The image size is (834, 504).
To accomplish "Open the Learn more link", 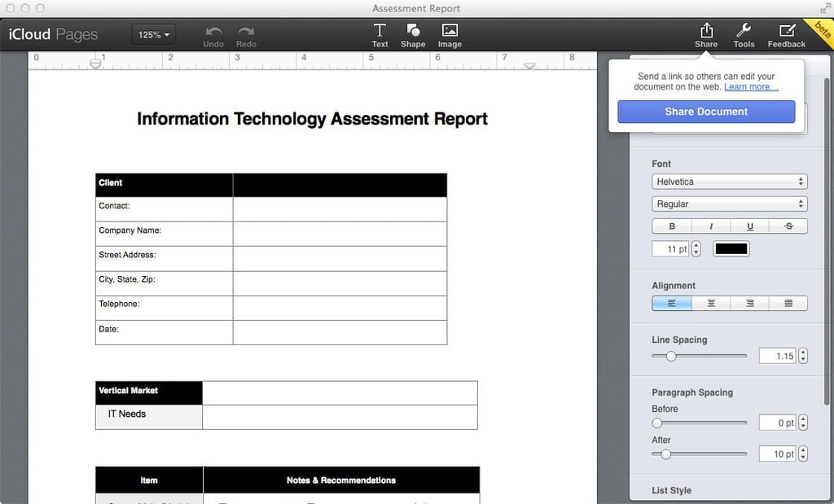I will pyautogui.click(x=751, y=86).
